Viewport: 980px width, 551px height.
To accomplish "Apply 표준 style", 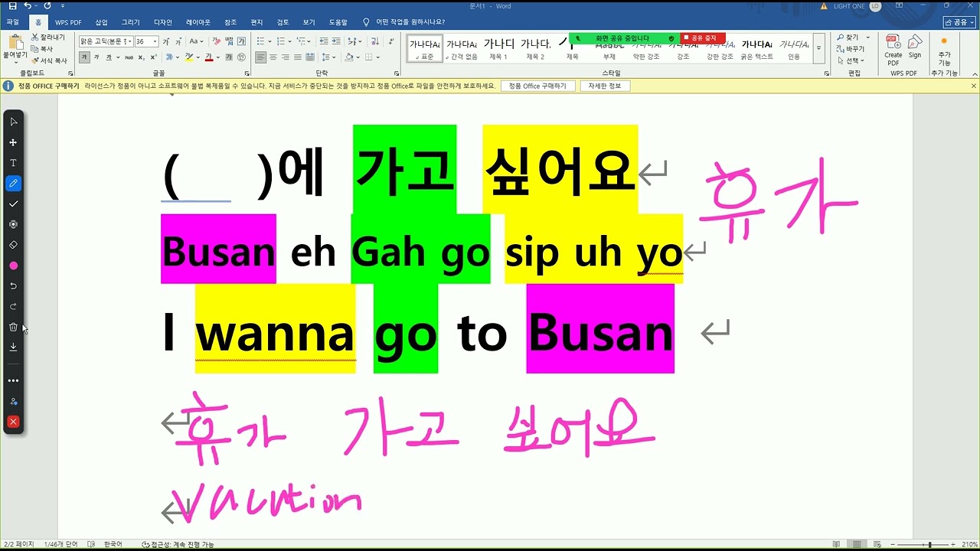I will 423,48.
